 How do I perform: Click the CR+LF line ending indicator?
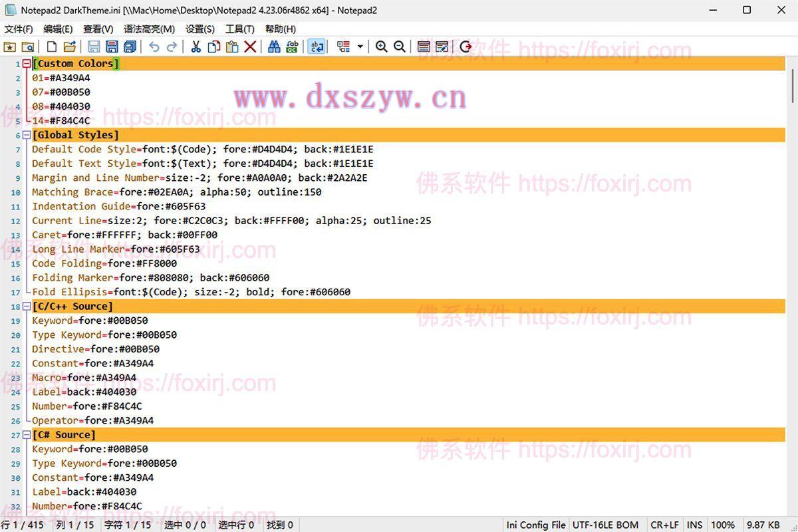[x=664, y=525]
